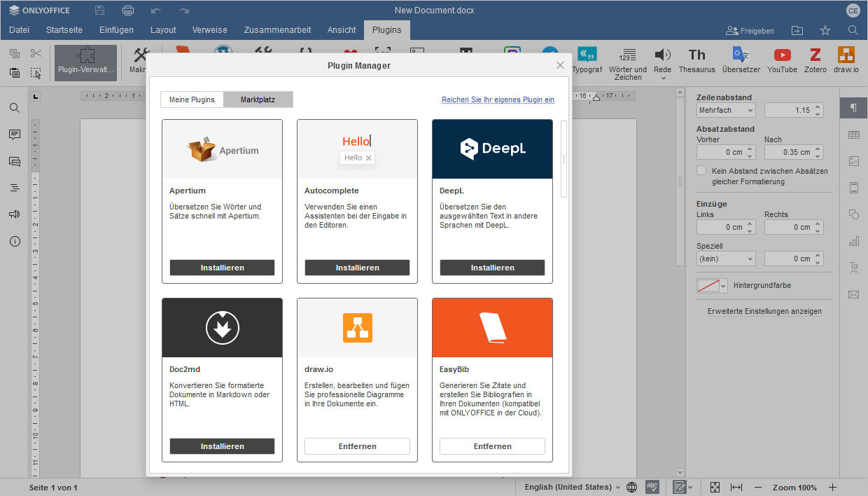Image resolution: width=868 pixels, height=496 pixels.
Task: Click the Plugin-Verwaltung toolbar button
Action: coord(86,62)
